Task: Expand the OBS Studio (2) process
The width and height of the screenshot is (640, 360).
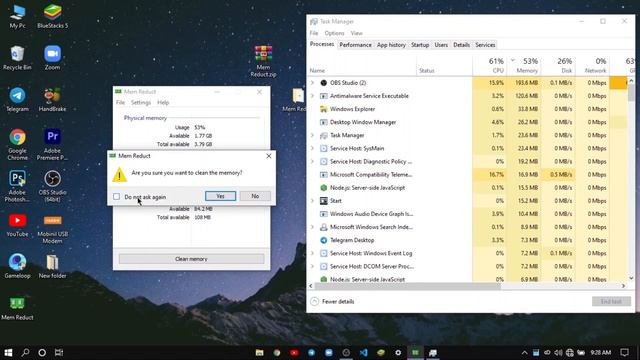Action: click(x=313, y=83)
